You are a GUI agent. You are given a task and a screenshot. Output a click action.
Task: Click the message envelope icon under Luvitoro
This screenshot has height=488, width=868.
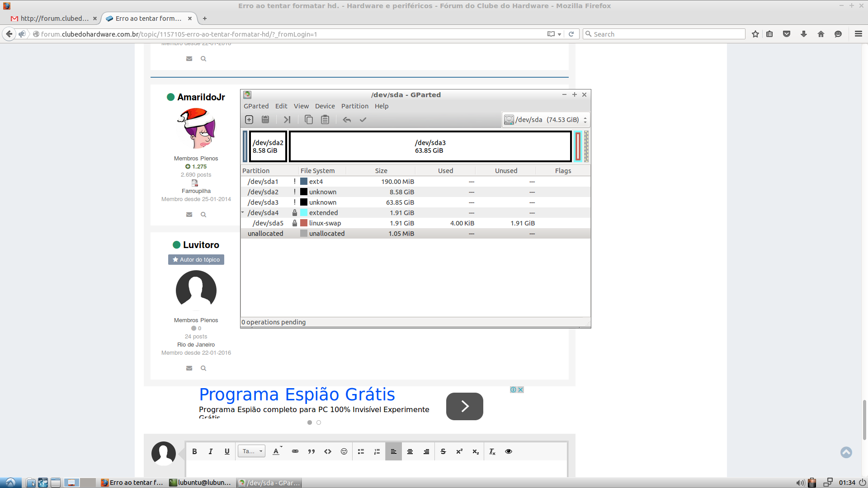coord(189,368)
